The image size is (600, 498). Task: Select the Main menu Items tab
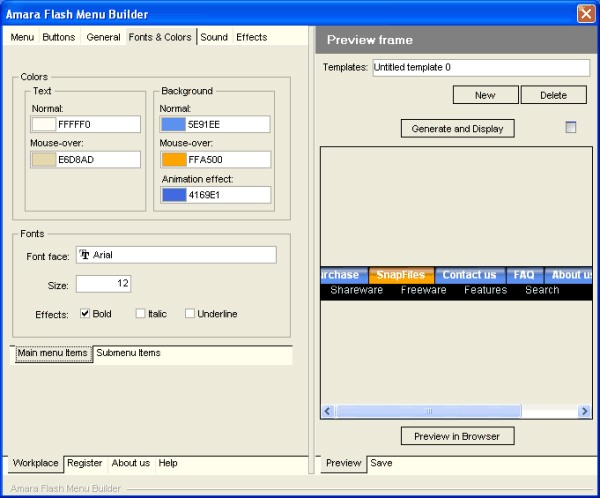pyautogui.click(x=53, y=353)
